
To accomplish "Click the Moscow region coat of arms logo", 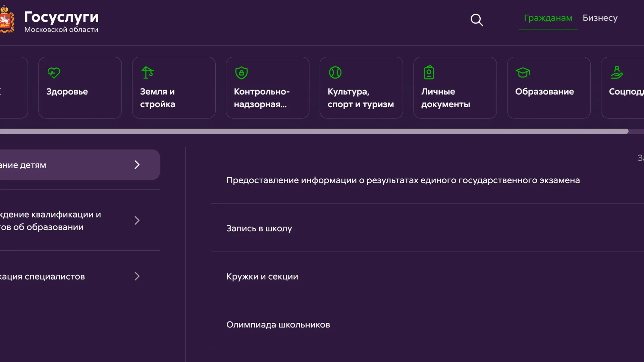I will tap(7, 19).
